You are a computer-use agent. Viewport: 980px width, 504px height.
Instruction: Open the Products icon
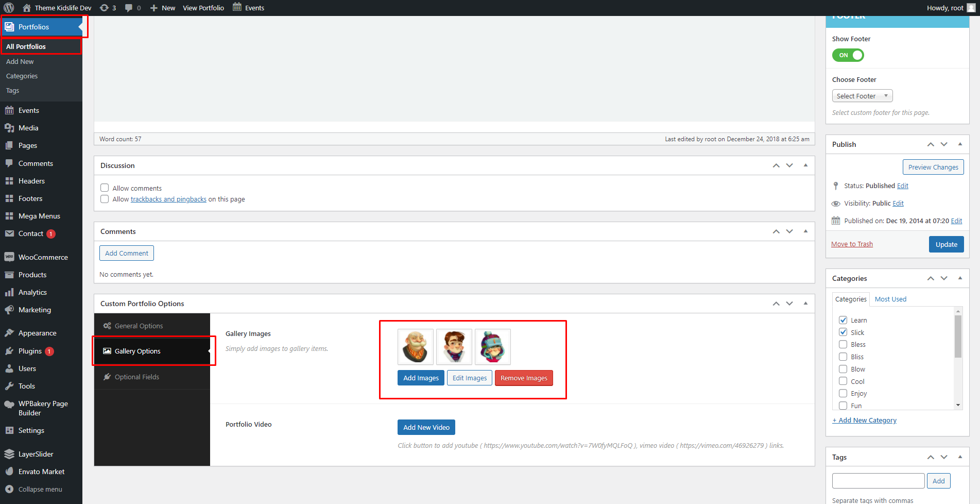pos(9,275)
